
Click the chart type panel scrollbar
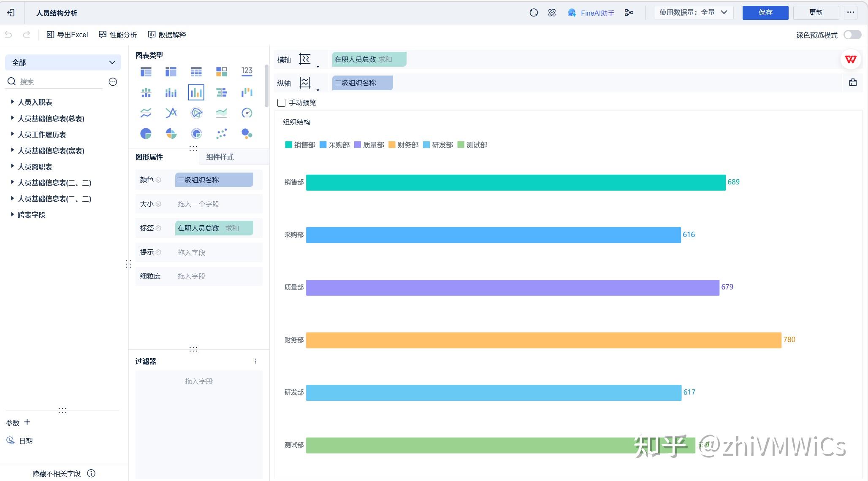pos(266,86)
